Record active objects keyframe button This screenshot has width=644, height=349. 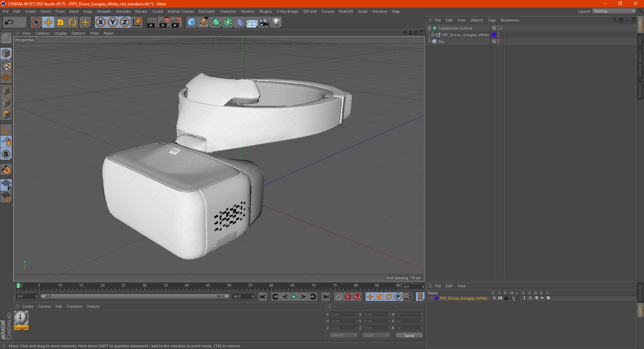[338, 297]
